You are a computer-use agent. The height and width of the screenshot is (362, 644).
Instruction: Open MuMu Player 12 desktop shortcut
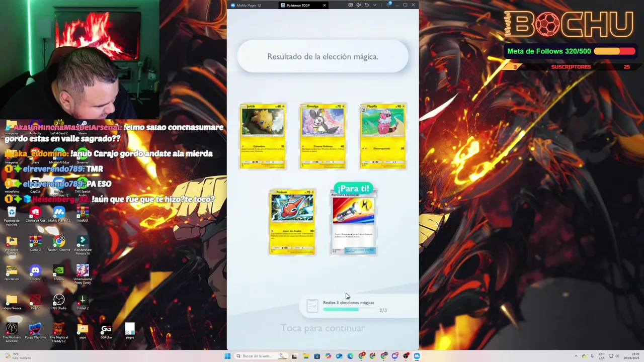coord(59,215)
